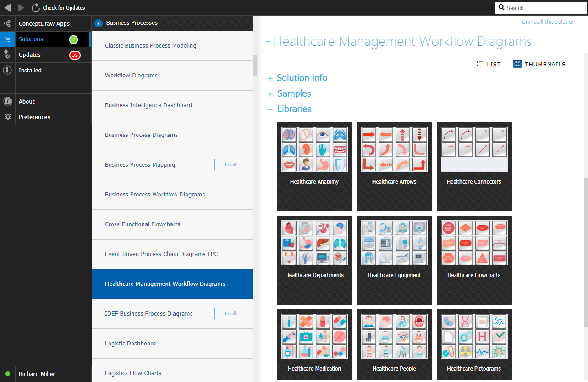Image resolution: width=588 pixels, height=382 pixels.
Task: Click the Check for Updates refresh icon
Action: click(x=36, y=8)
